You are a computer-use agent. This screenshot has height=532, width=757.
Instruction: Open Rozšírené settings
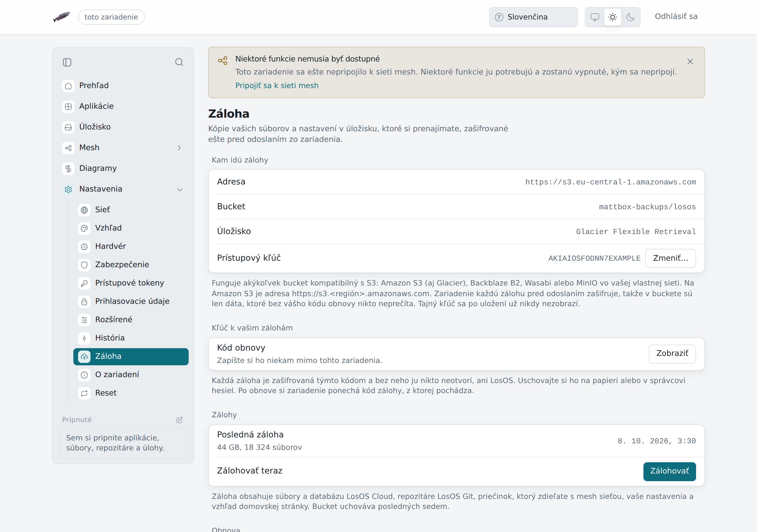coord(131,320)
